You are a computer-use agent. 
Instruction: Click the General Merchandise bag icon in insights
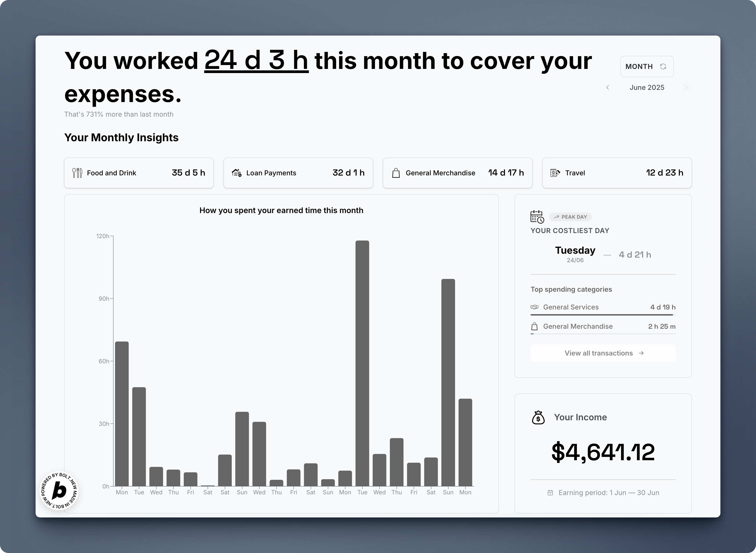[x=396, y=173]
